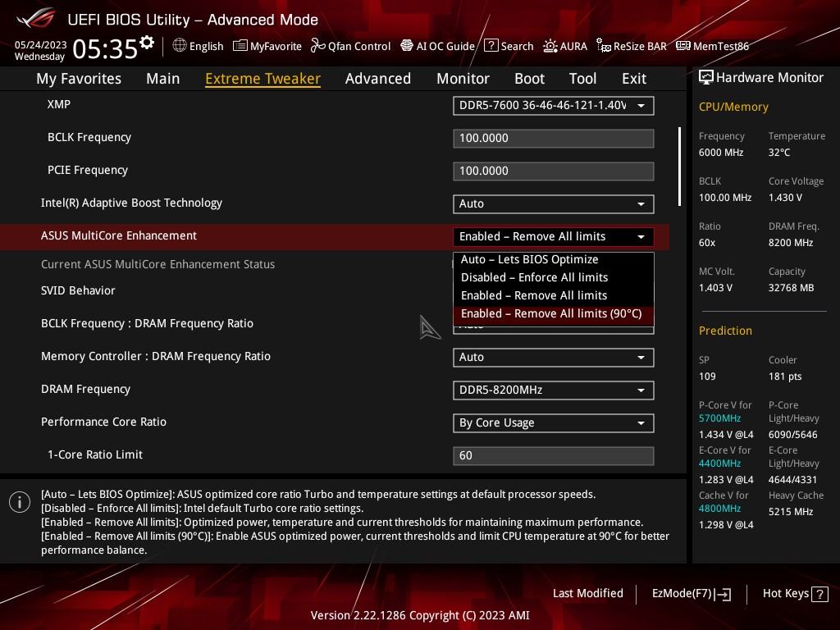
Task: Open Qfan Control fan icon
Action: coord(317,46)
